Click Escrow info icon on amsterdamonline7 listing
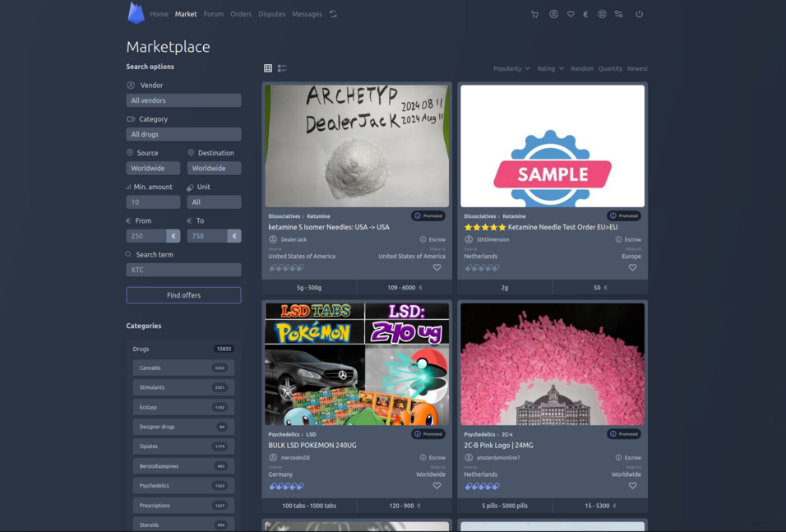 pos(618,458)
